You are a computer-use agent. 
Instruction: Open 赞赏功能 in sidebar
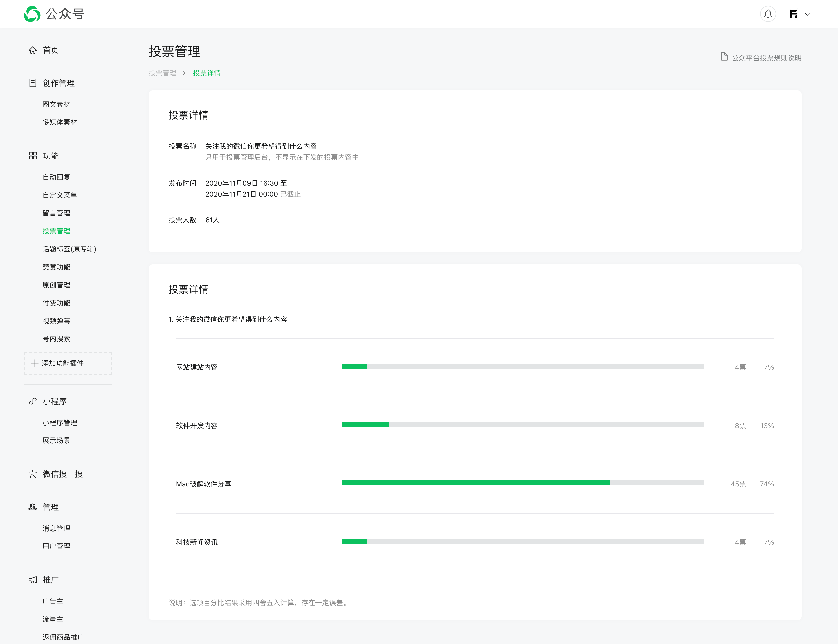tap(56, 267)
